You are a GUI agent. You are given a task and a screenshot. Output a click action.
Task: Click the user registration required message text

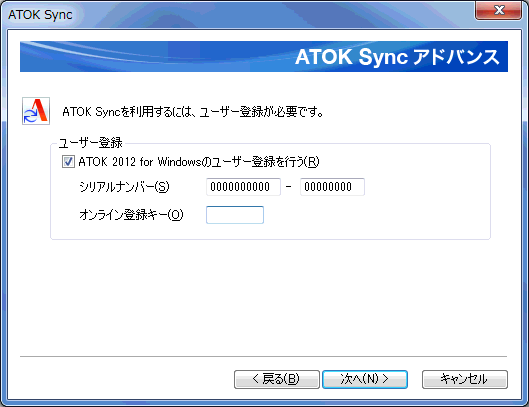[x=193, y=112]
